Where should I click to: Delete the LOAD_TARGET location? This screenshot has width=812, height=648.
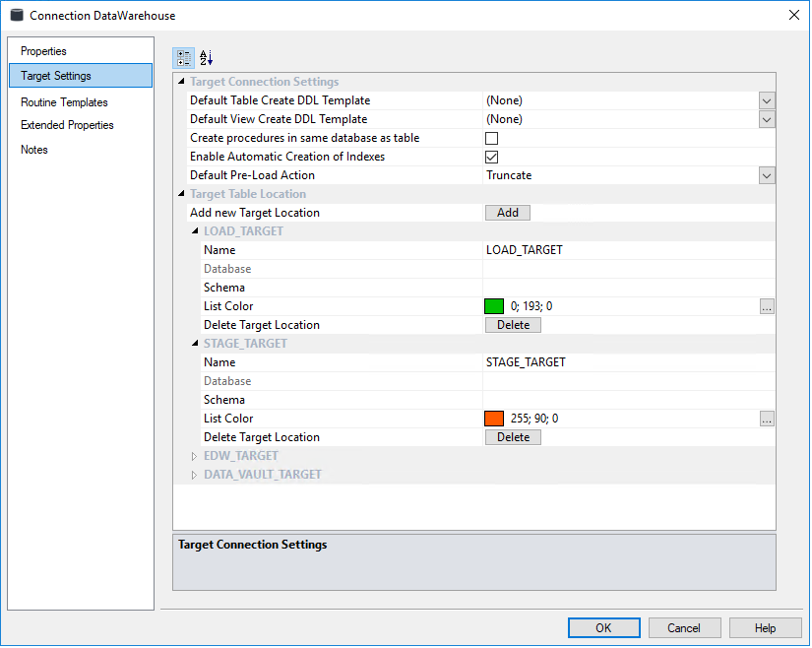point(513,325)
